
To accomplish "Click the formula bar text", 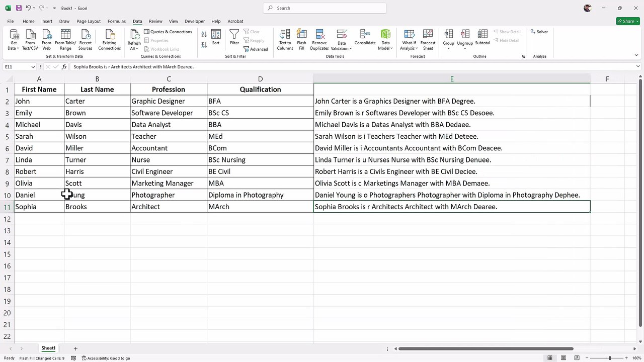I will [x=133, y=67].
